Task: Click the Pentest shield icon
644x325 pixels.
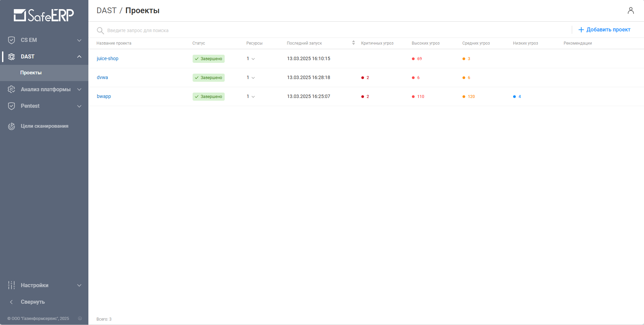Action: pyautogui.click(x=11, y=106)
